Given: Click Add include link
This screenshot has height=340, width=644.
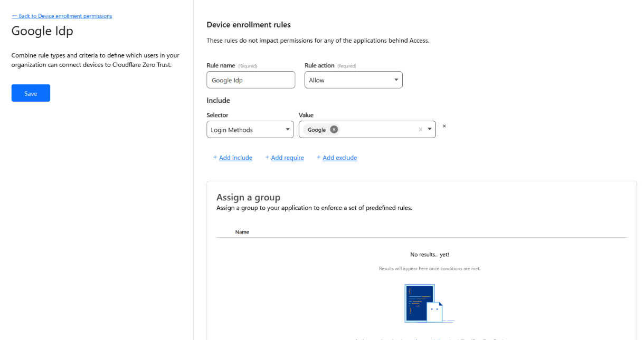Looking at the screenshot, I should pos(235,158).
